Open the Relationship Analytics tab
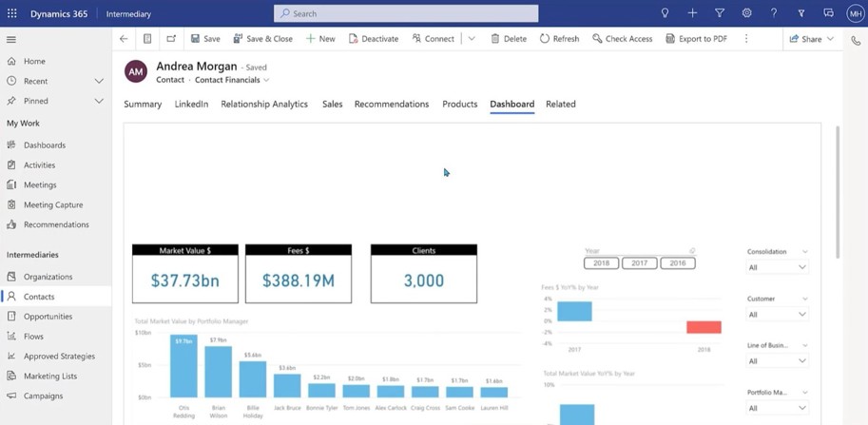868x425 pixels. (264, 104)
